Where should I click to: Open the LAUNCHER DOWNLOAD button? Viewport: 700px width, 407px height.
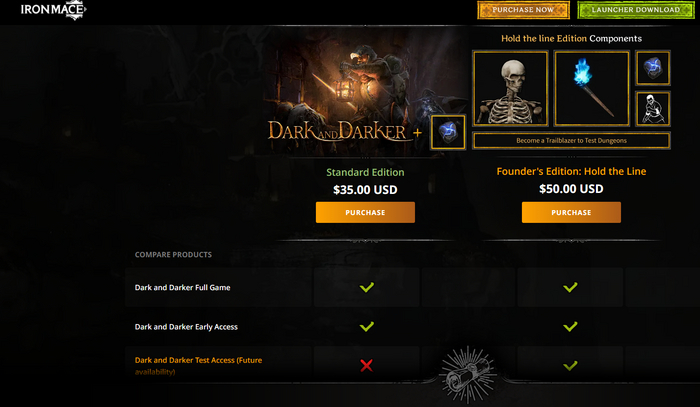click(x=636, y=10)
